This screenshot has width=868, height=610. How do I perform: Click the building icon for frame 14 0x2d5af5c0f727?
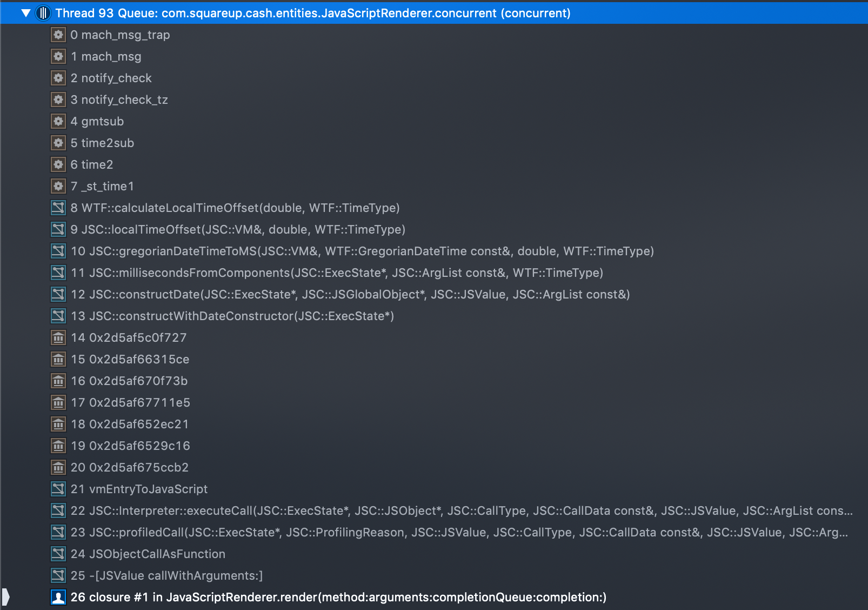point(58,337)
